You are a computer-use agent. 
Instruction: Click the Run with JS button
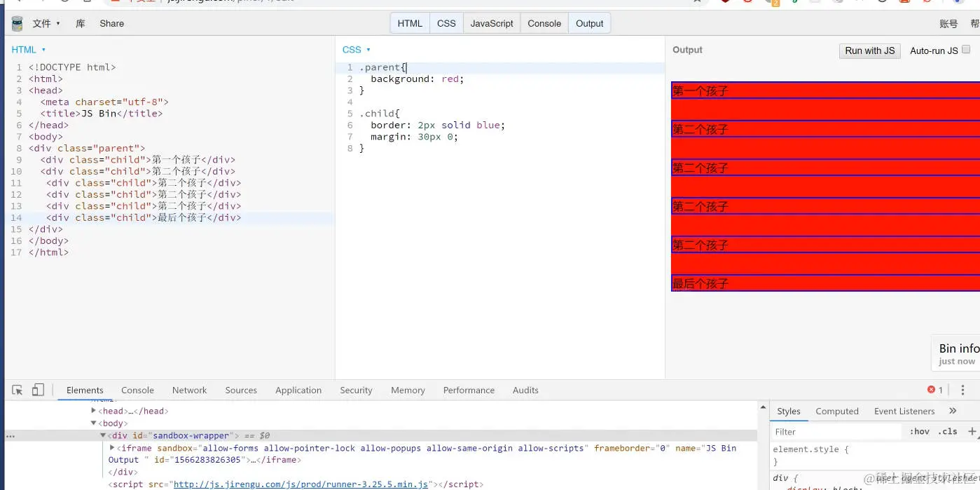[x=869, y=50]
